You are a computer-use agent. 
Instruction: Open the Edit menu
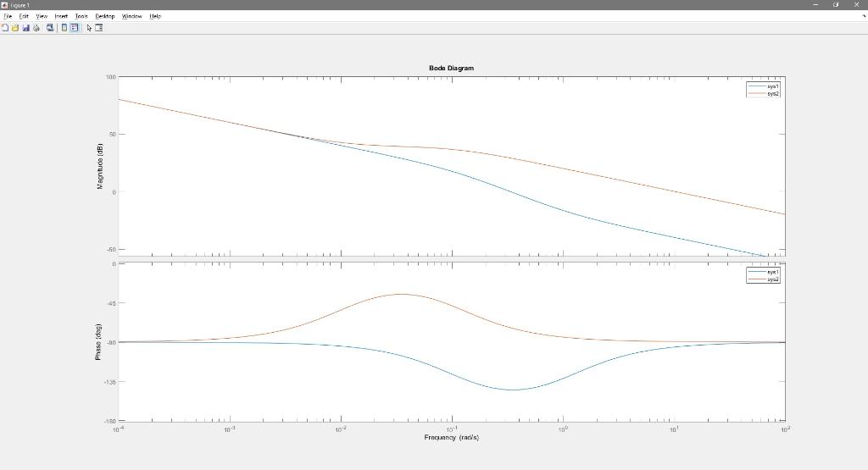point(24,16)
